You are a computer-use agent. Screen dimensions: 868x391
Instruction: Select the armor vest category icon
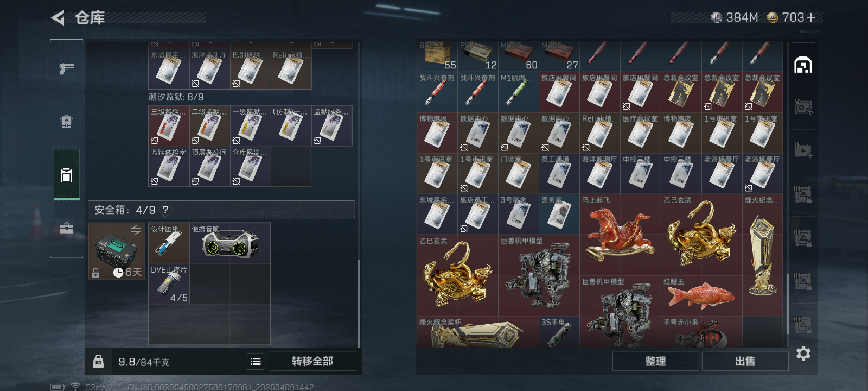click(x=66, y=122)
